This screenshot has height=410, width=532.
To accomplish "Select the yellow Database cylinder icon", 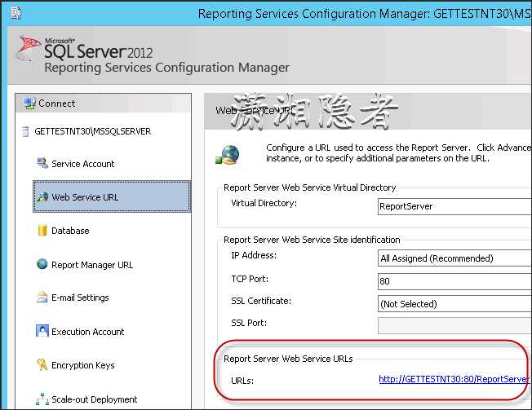I will 42,230.
